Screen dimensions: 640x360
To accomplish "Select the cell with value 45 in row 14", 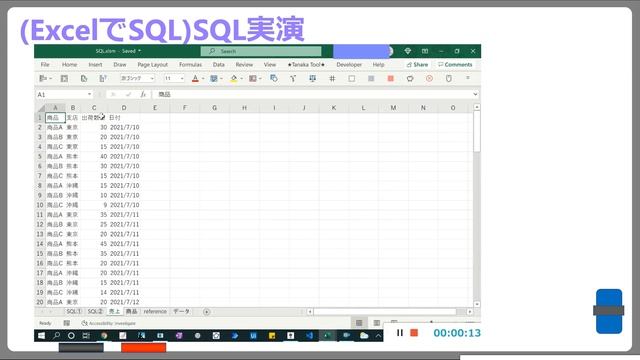I will 94,244.
